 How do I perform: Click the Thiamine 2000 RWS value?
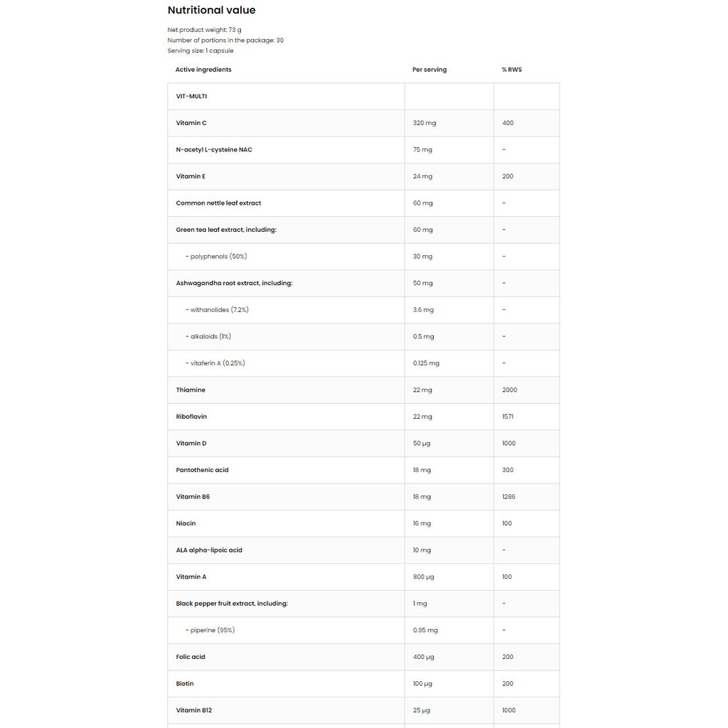[x=509, y=390]
